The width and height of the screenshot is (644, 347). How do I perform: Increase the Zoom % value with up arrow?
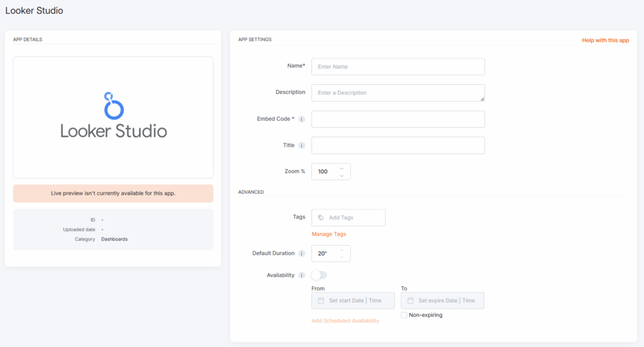341,168
